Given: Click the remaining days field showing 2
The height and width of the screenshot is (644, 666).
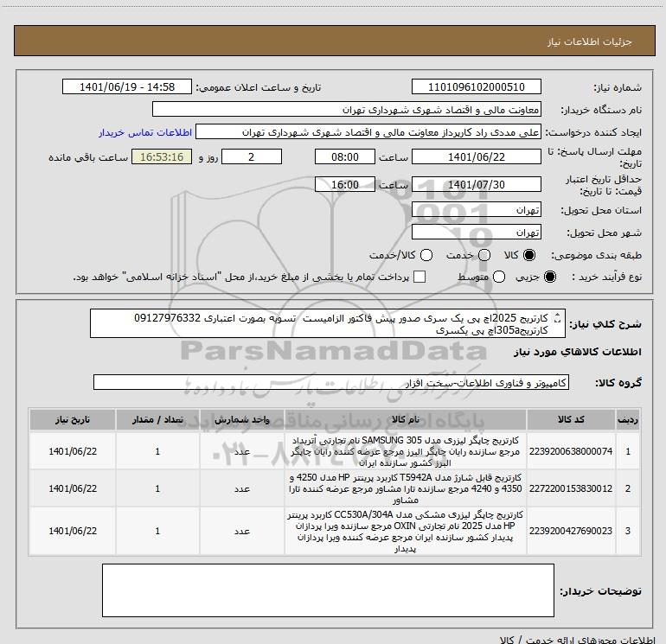Looking at the screenshot, I should coord(252,156).
